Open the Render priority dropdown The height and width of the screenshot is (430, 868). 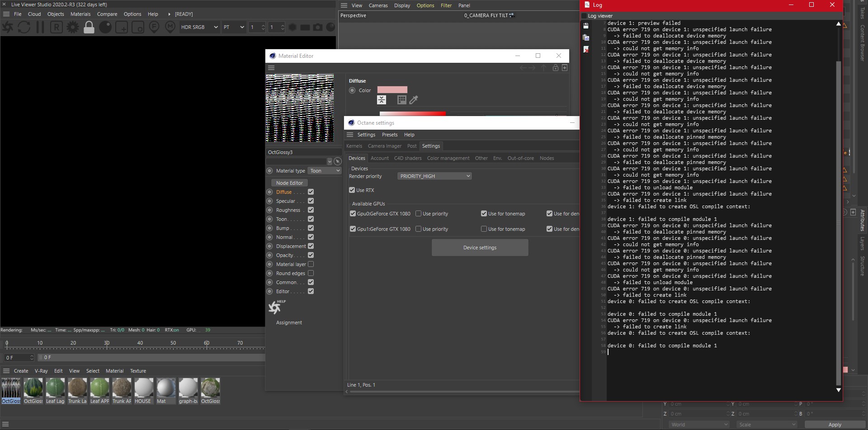[434, 176]
